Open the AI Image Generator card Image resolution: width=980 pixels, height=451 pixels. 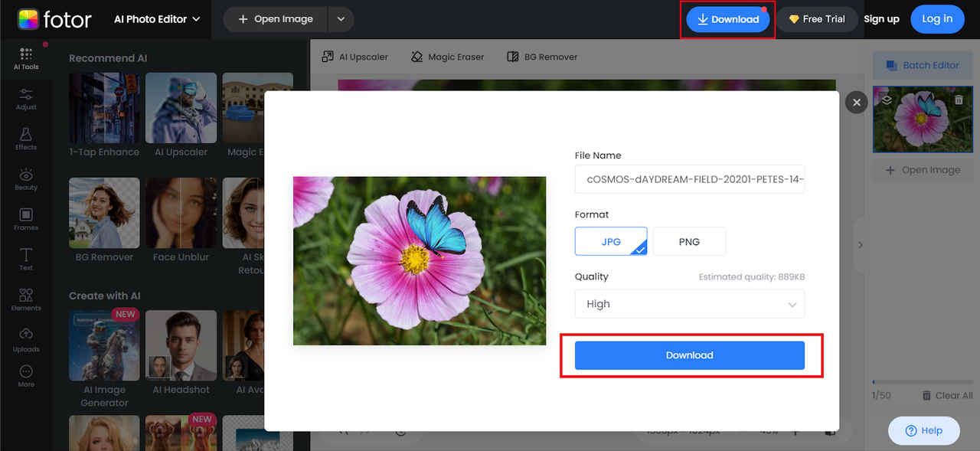pyautogui.click(x=104, y=358)
